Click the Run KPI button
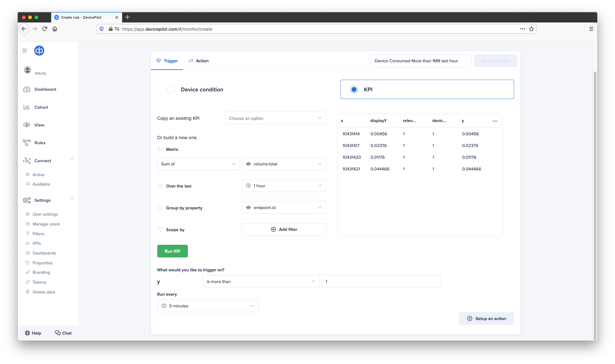Image resolution: width=615 pixels, height=364 pixels. [172, 251]
